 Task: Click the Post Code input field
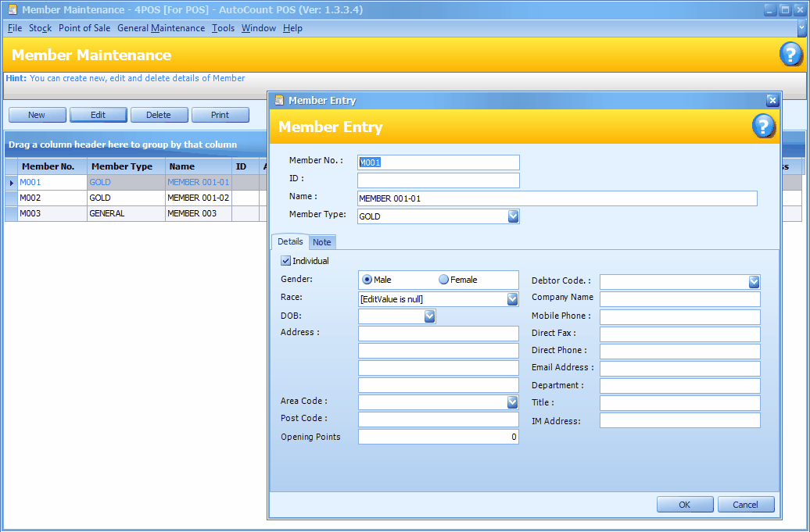(x=439, y=420)
